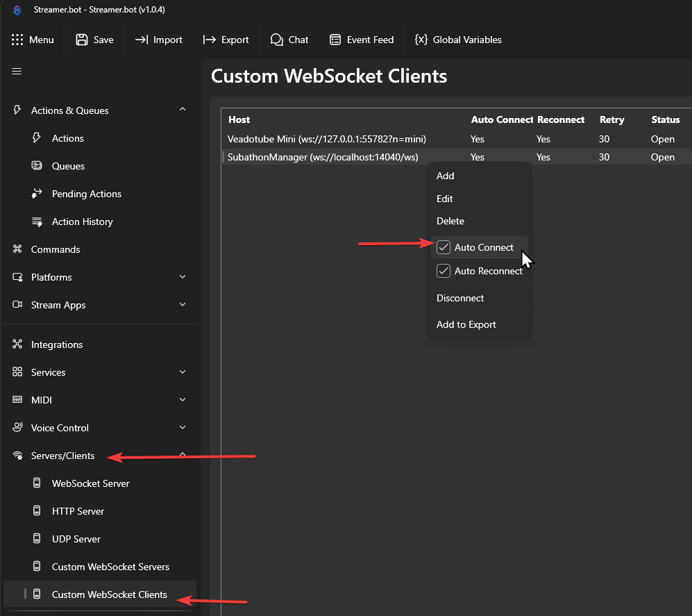
Task: Click the Commands icon in sidebar
Action: click(17, 249)
